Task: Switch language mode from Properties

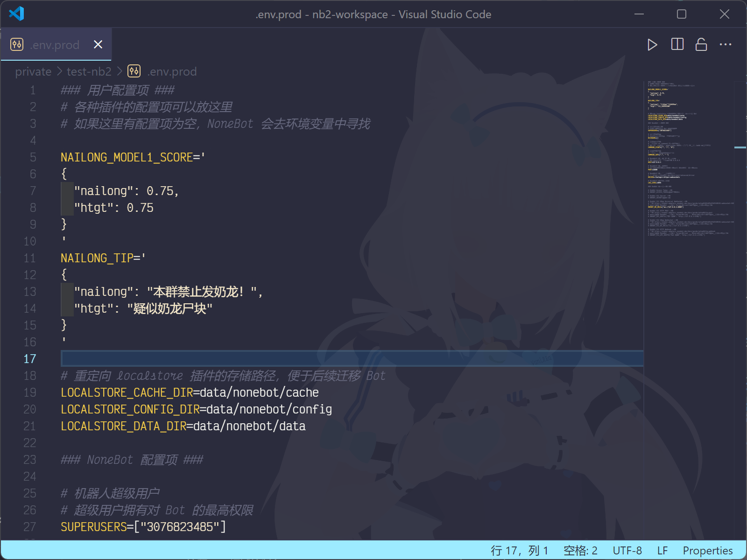Action: pyautogui.click(x=707, y=551)
